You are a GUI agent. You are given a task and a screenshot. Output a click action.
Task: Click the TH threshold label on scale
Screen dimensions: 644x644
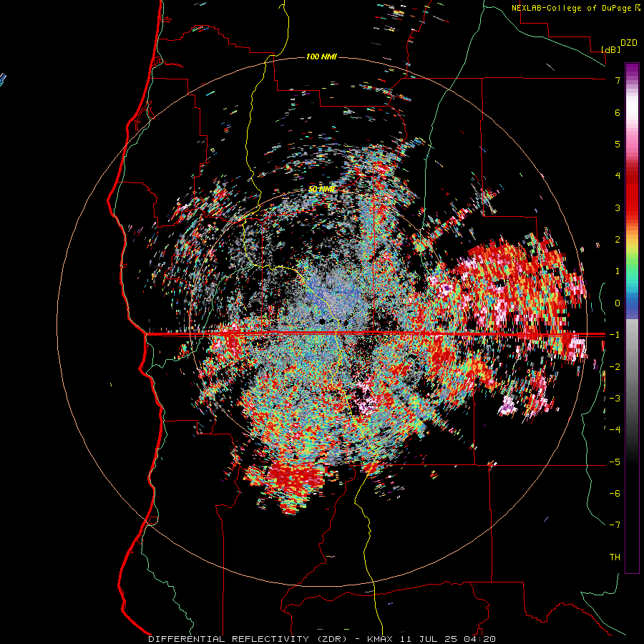click(615, 557)
